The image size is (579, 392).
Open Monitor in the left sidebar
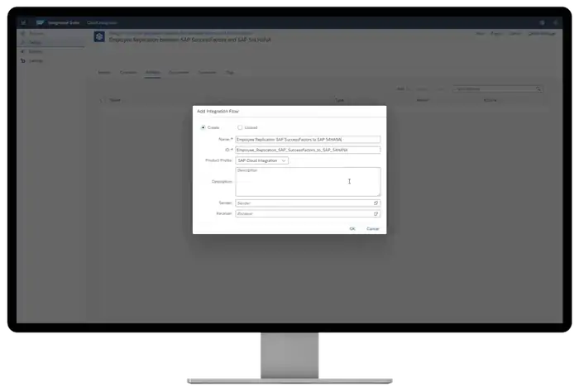(36, 52)
